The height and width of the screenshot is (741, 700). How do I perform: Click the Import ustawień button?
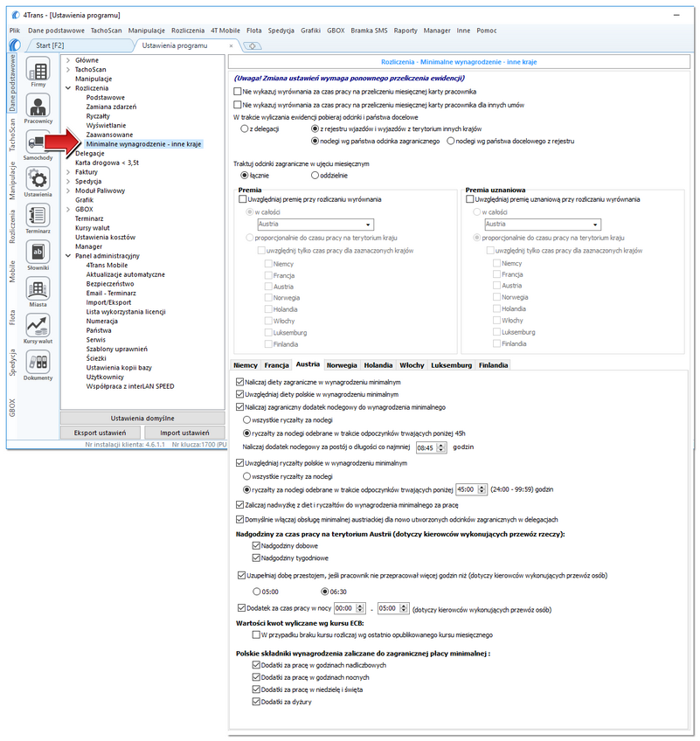(184, 433)
